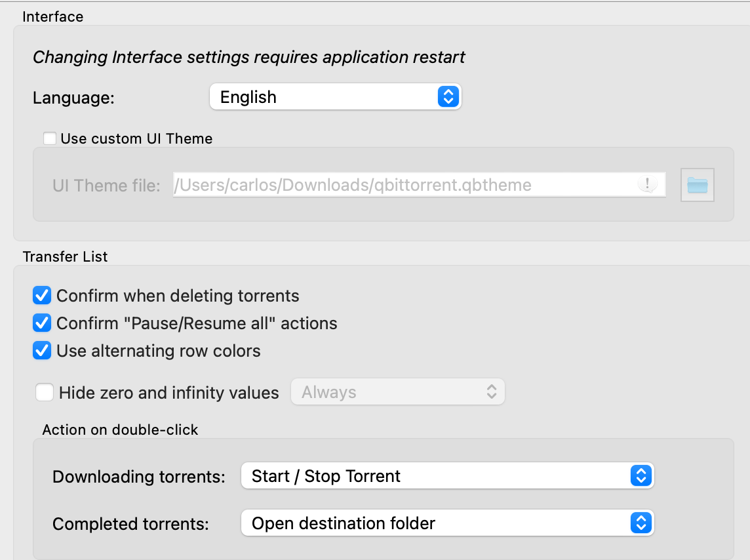
Task: Uncheck Use alternating row colors
Action: point(42,351)
